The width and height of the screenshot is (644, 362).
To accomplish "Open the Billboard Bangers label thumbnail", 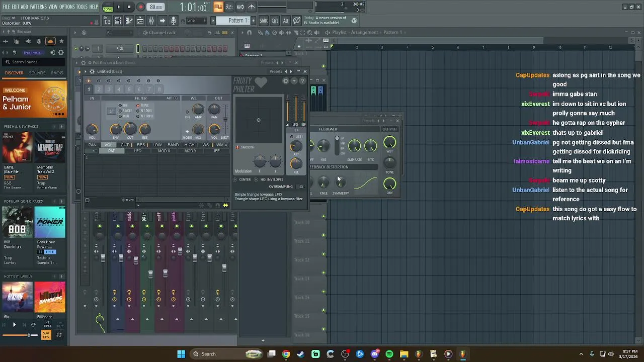I will click(50, 297).
